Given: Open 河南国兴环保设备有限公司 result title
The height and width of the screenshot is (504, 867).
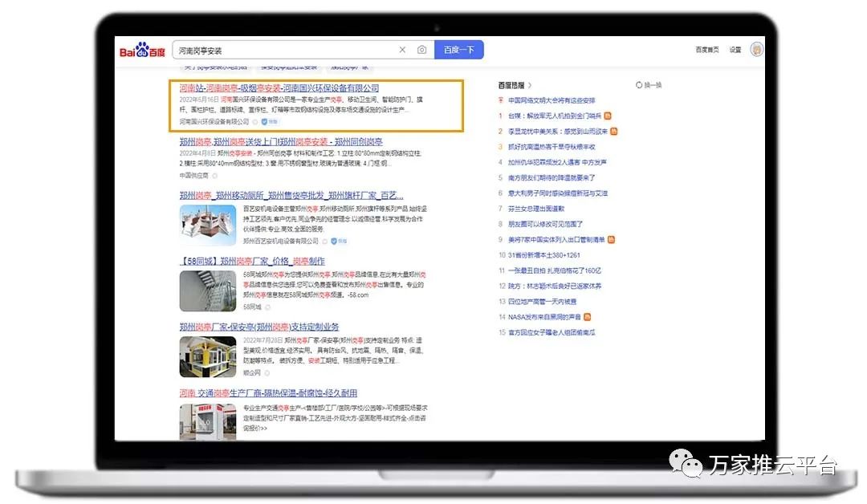Looking at the screenshot, I should (x=279, y=87).
